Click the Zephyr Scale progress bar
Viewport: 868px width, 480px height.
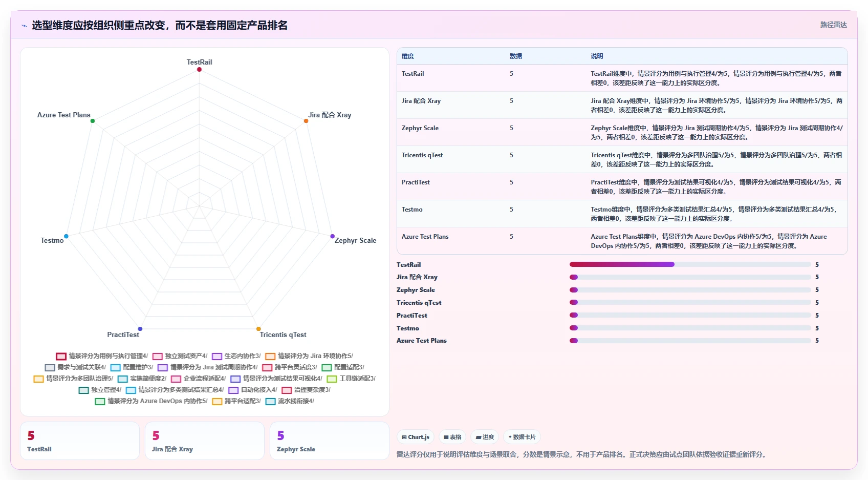tap(690, 290)
